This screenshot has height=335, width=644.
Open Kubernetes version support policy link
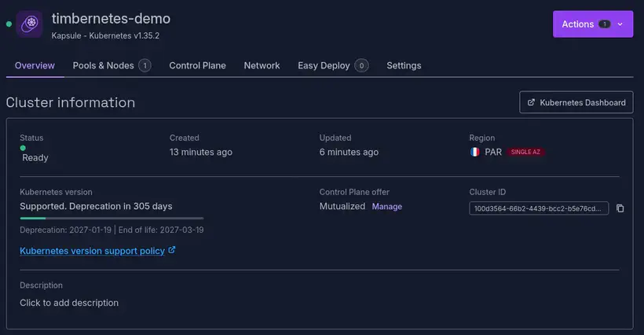92,251
